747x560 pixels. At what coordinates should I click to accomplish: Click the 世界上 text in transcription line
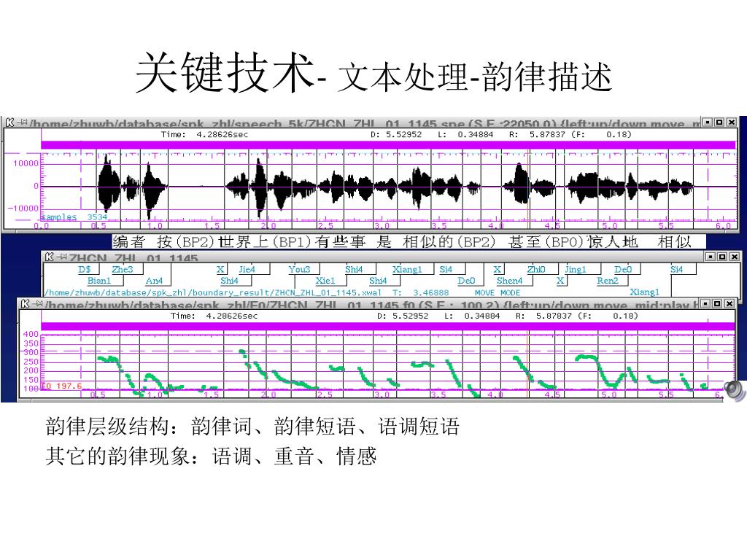coord(243,242)
